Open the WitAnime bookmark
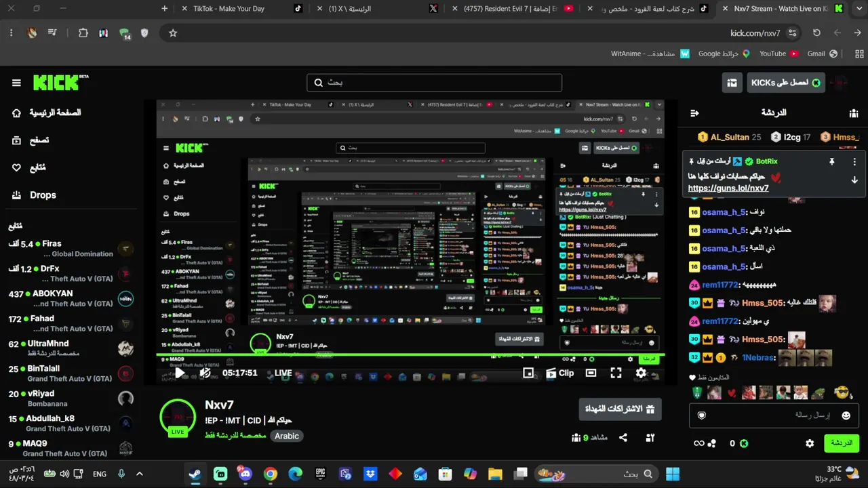Screen dimensions: 868x488 650,54
